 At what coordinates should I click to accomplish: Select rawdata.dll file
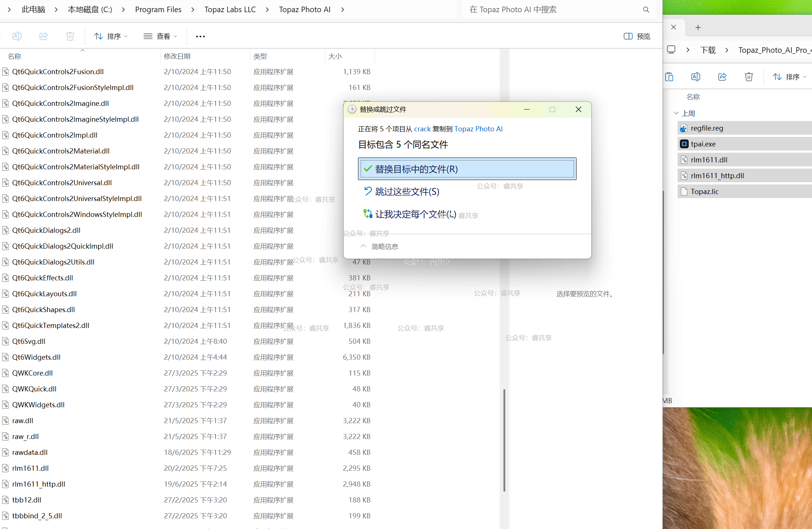(x=30, y=452)
